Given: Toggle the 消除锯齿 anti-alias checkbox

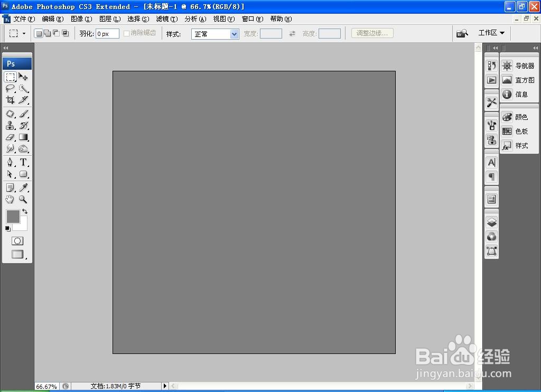Looking at the screenshot, I should click(126, 33).
